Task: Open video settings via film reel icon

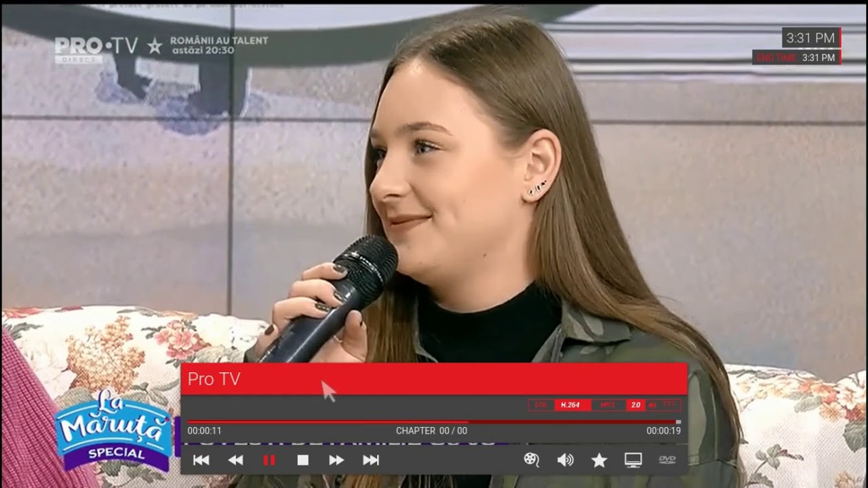Action: (531, 460)
